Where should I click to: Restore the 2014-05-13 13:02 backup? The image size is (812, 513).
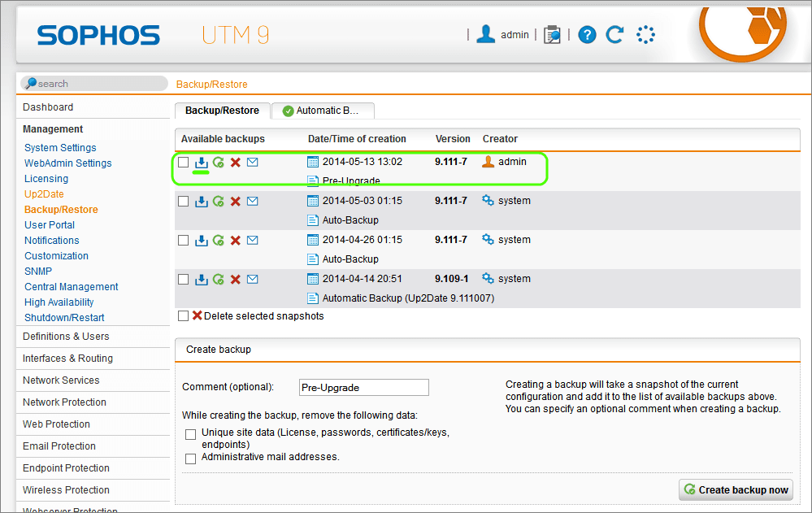tap(219, 162)
